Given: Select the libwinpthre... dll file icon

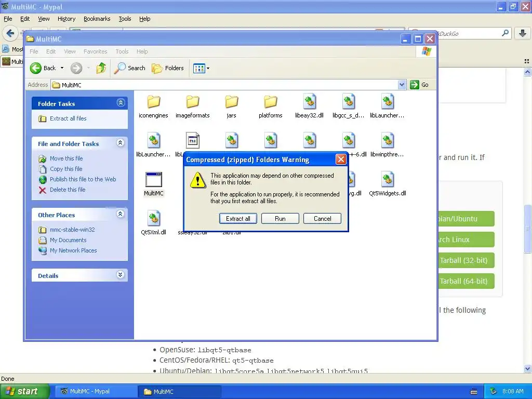Looking at the screenshot, I should [388, 140].
